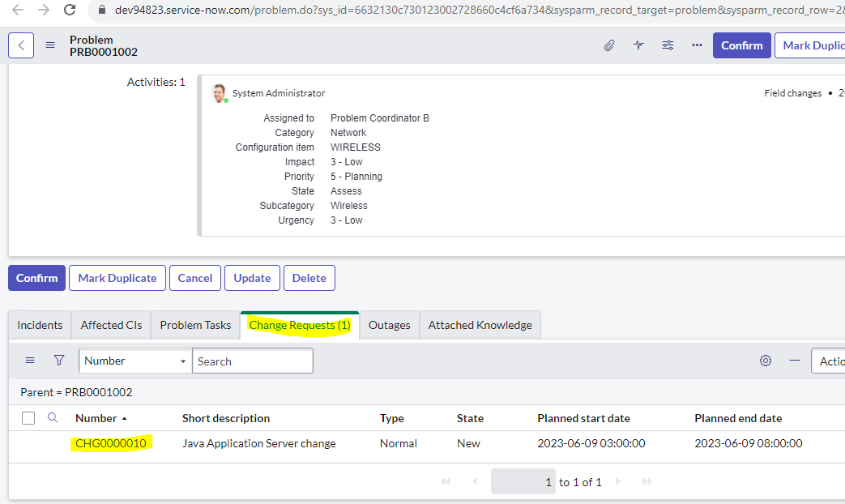Click the personalize form sliders icon
Viewport: 845px width, 504px height.
pyautogui.click(x=668, y=45)
